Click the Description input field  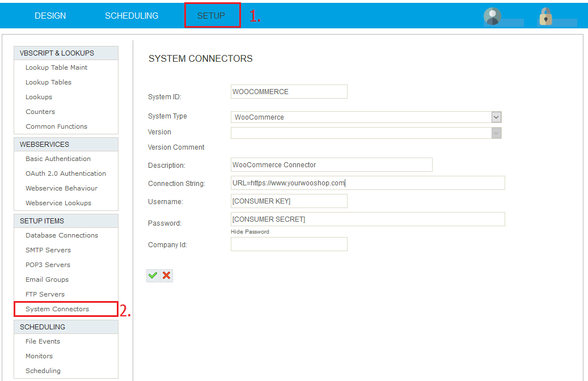coord(332,164)
